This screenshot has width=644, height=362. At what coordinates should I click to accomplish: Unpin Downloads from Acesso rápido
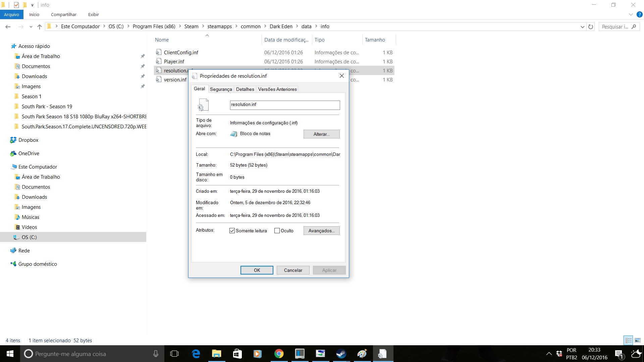click(143, 76)
